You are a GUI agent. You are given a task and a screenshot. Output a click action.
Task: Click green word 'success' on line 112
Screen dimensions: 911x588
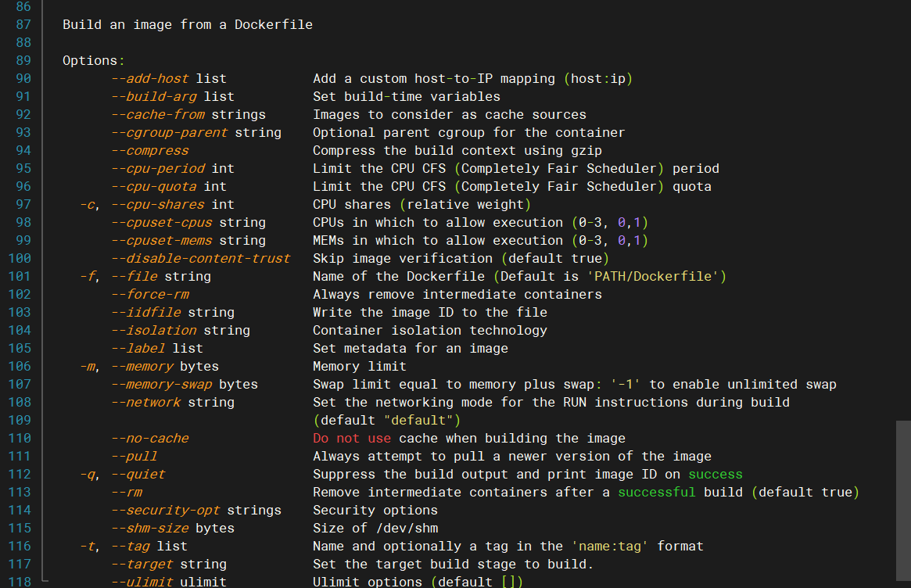click(x=716, y=475)
